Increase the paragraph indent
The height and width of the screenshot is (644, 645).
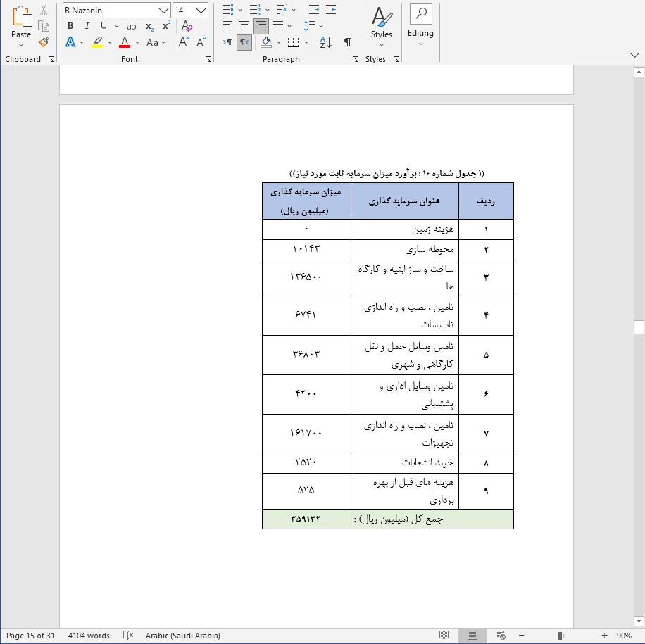tap(330, 10)
